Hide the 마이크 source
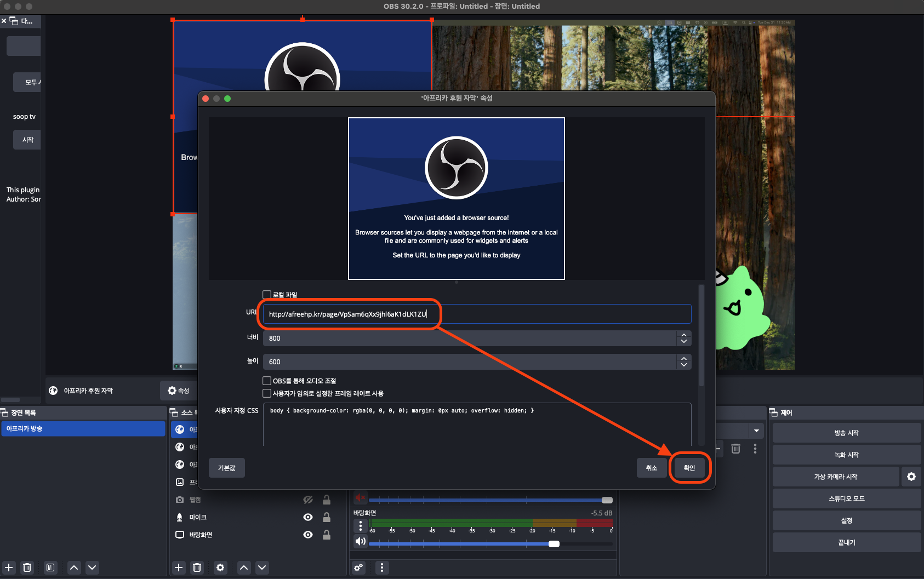 click(x=308, y=517)
